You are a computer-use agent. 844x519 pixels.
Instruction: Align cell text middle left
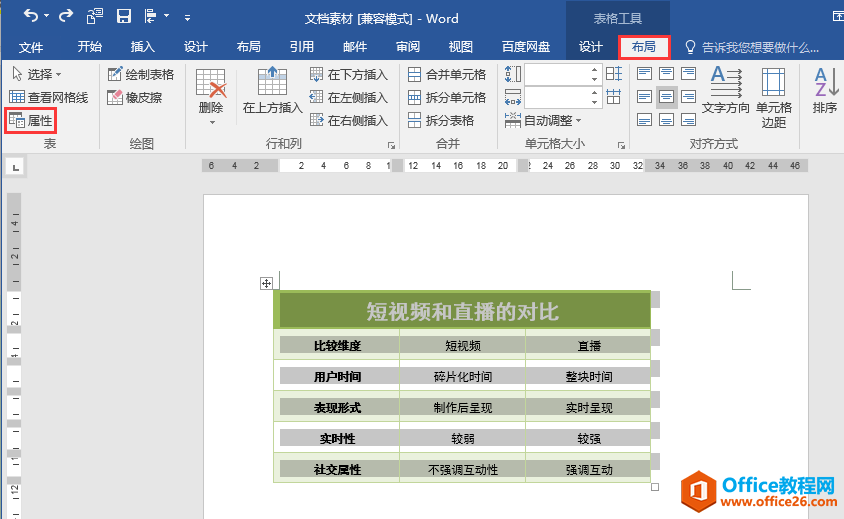click(x=644, y=97)
